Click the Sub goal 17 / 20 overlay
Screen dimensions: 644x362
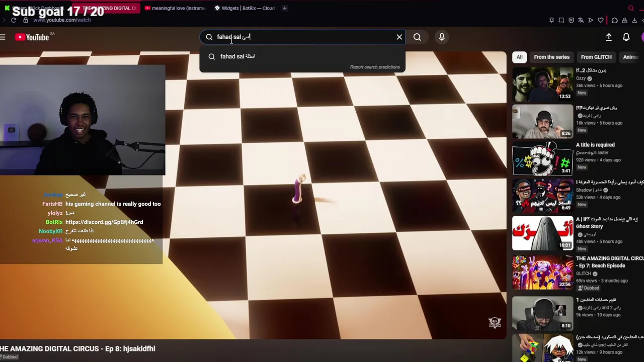point(58,11)
